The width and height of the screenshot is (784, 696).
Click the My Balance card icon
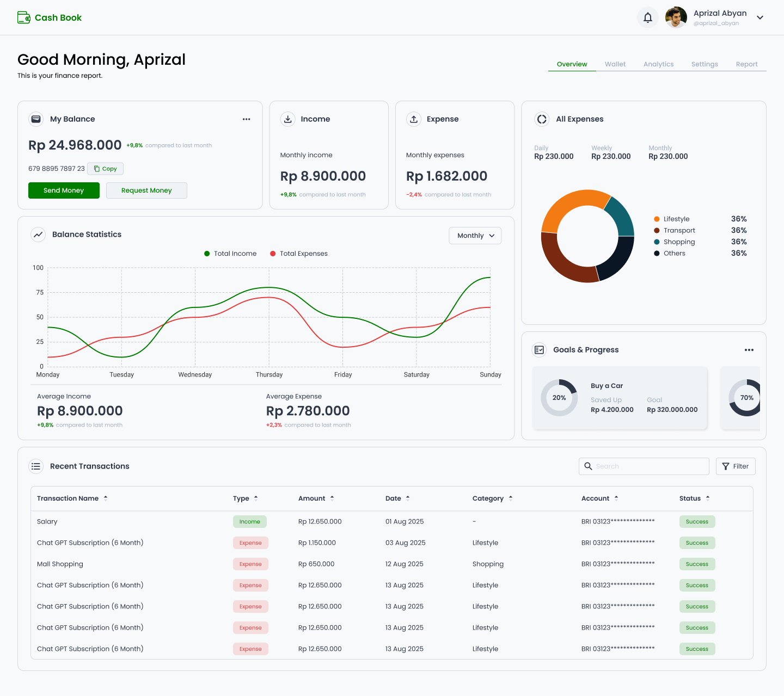[36, 119]
